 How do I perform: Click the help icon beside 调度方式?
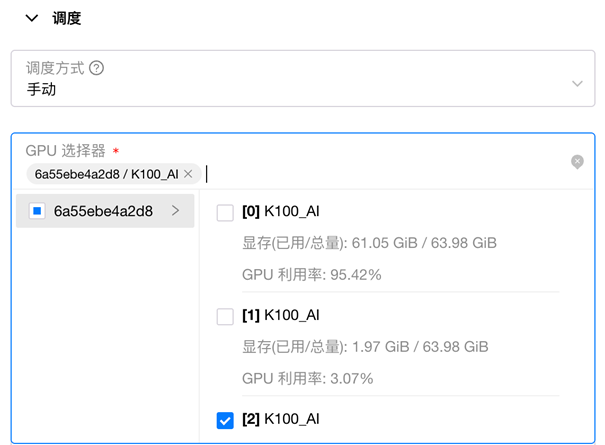point(96,68)
